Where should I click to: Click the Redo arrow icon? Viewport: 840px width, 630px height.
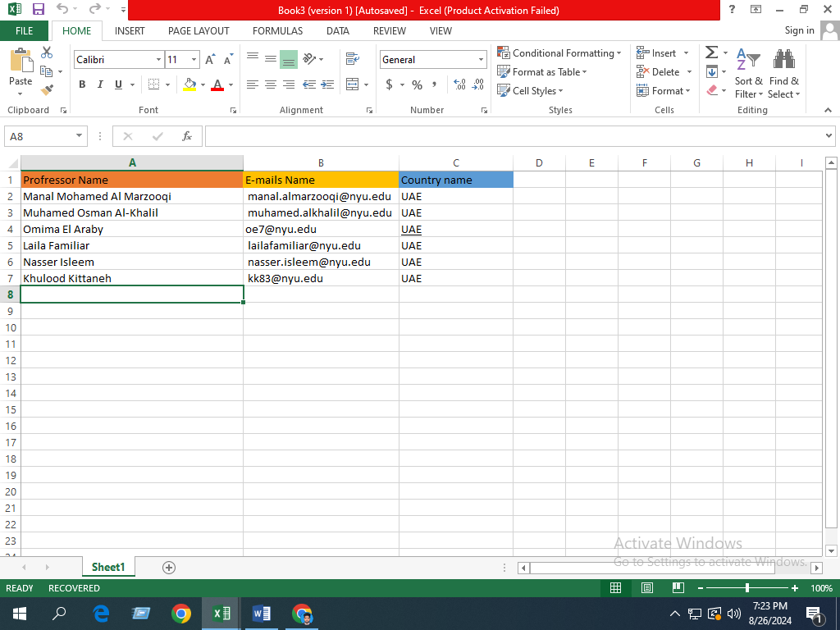(95, 9)
